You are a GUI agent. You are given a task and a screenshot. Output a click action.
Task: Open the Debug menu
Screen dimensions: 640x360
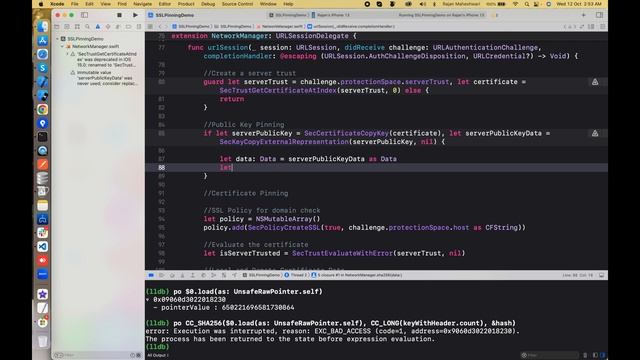pos(208,4)
